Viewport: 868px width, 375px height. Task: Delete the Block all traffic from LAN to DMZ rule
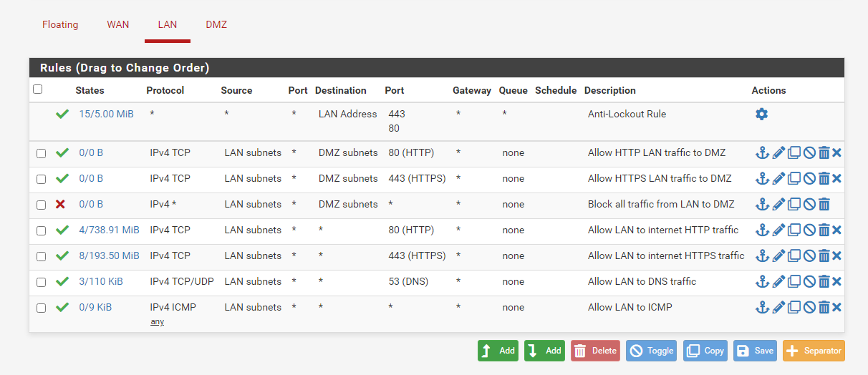click(x=824, y=204)
